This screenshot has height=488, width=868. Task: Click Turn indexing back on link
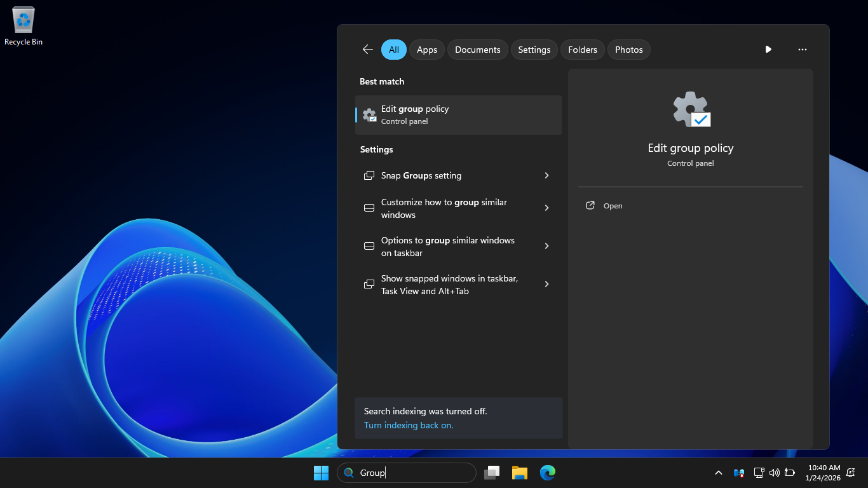pyautogui.click(x=409, y=425)
